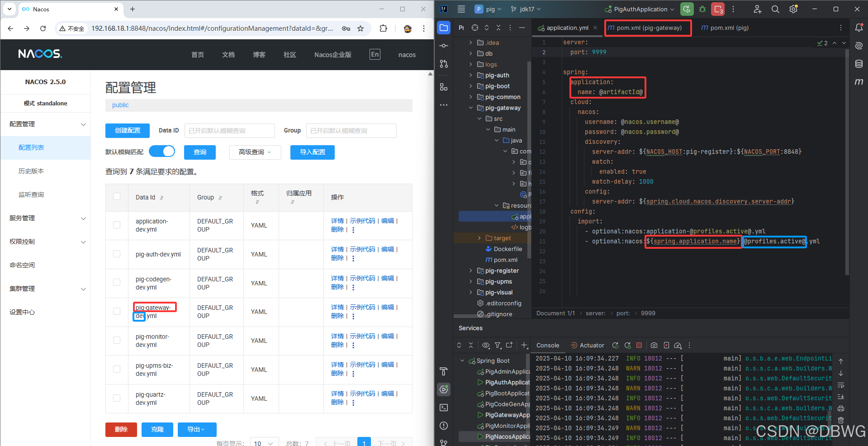
Task: Click 编辑 link for pig-gateway-dev.yml row
Action: (x=388, y=307)
